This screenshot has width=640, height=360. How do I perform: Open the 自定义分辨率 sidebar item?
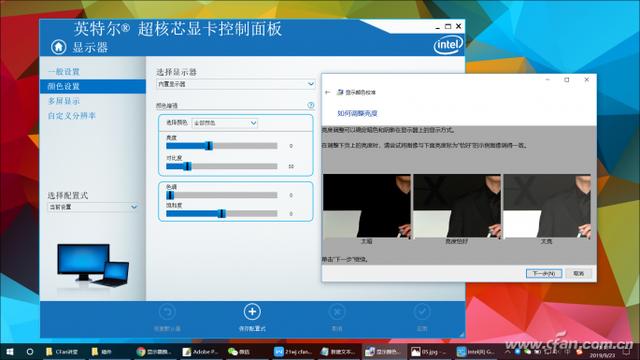pyautogui.click(x=71, y=116)
